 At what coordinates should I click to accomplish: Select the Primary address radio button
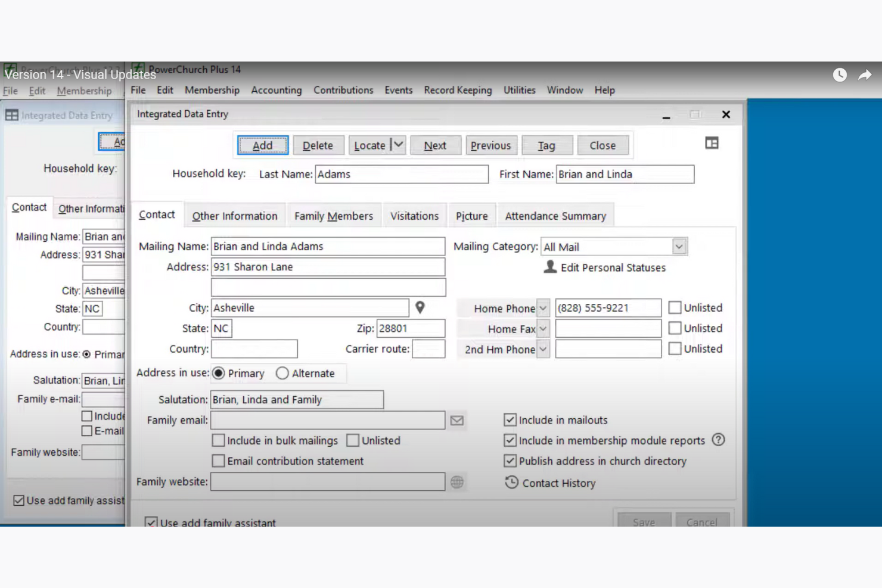coord(219,373)
